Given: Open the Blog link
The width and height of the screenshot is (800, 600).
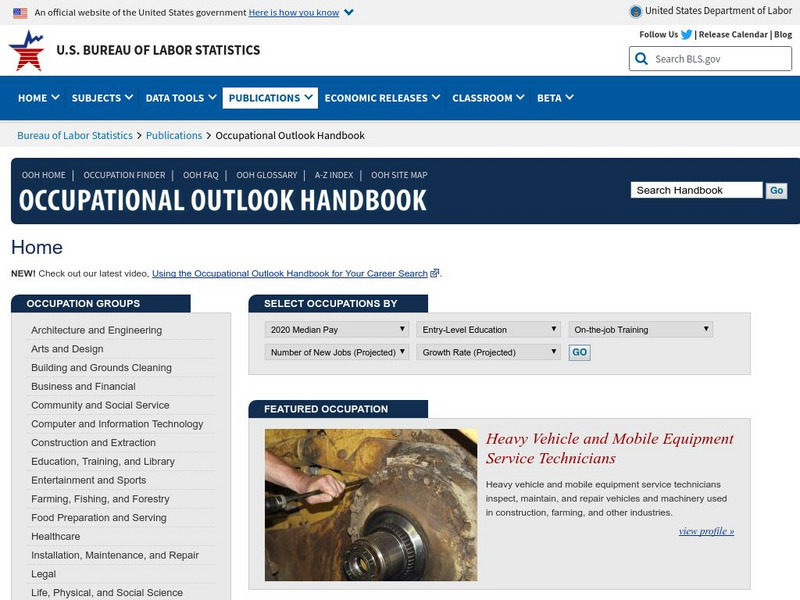Looking at the screenshot, I should (x=783, y=35).
